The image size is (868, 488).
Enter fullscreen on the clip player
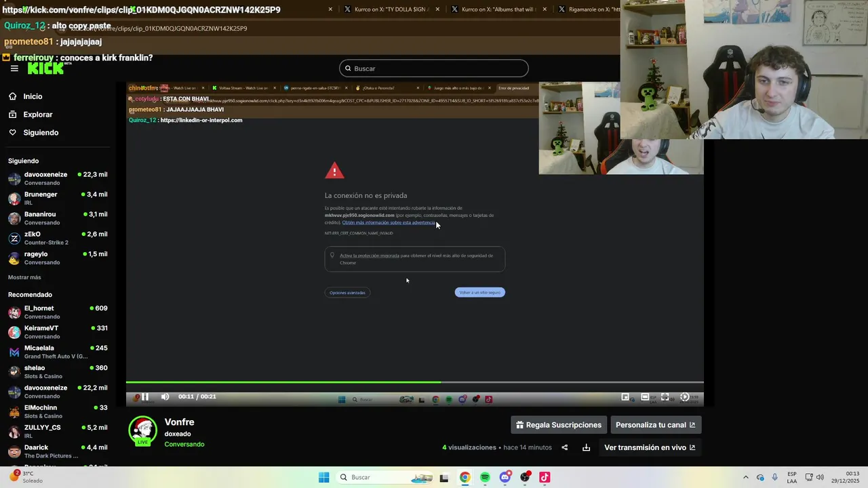click(665, 397)
